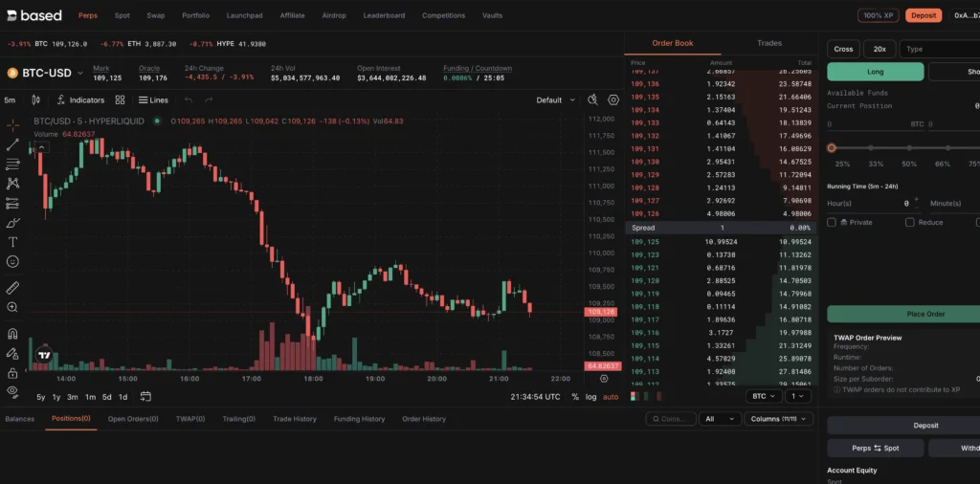
Task: Change the 20x leverage setting
Action: [880, 50]
